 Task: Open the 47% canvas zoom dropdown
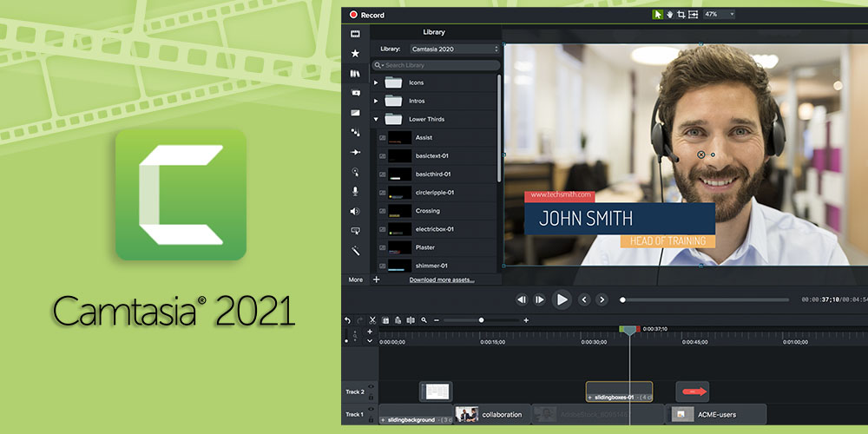tap(719, 15)
